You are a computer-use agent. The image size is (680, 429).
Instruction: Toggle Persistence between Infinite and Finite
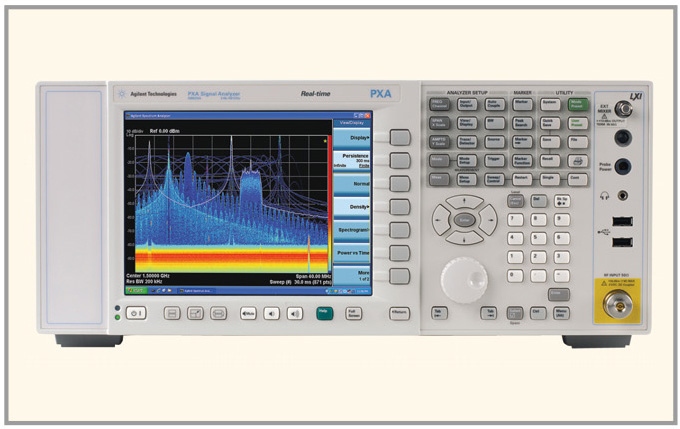[x=352, y=161]
